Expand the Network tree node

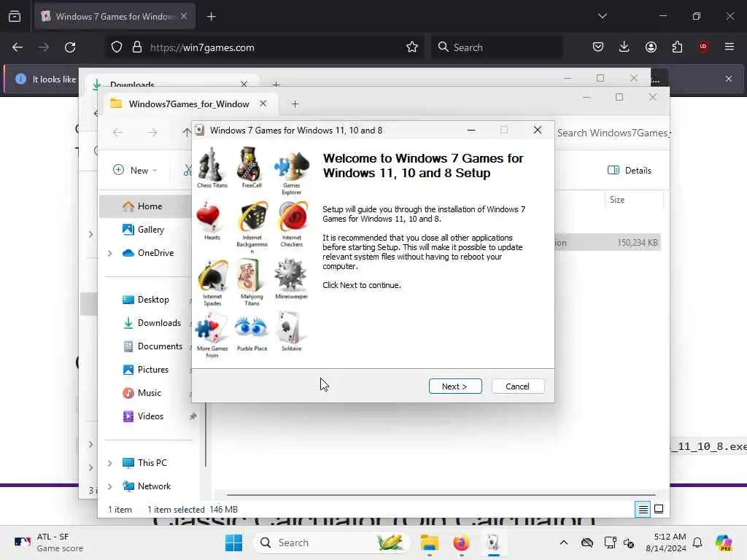coord(109,486)
